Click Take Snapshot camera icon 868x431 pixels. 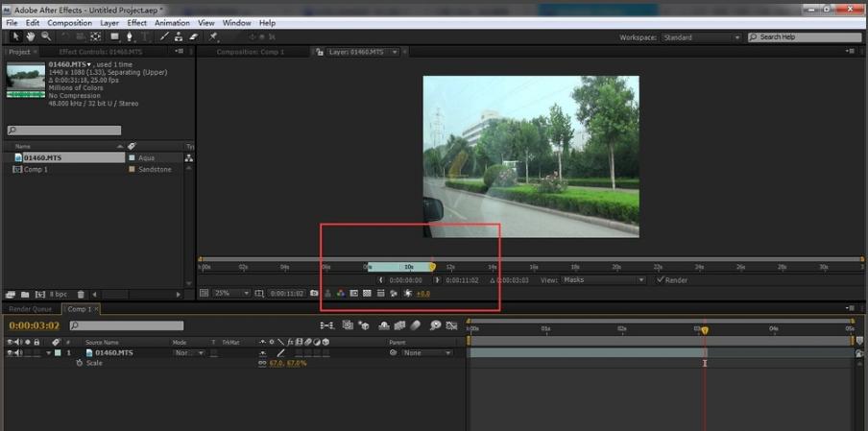tap(314, 293)
